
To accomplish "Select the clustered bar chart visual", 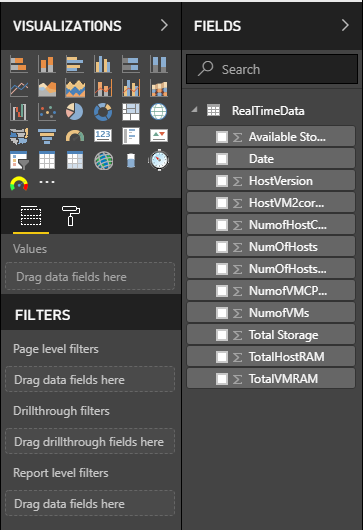I will pos(75,64).
